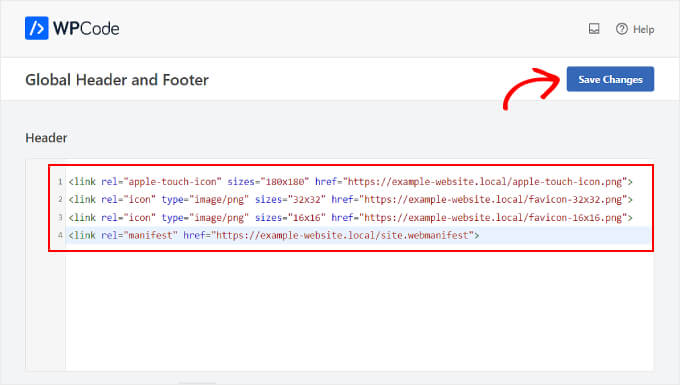Click the apple-touch-icon link code line

pyautogui.click(x=350, y=182)
